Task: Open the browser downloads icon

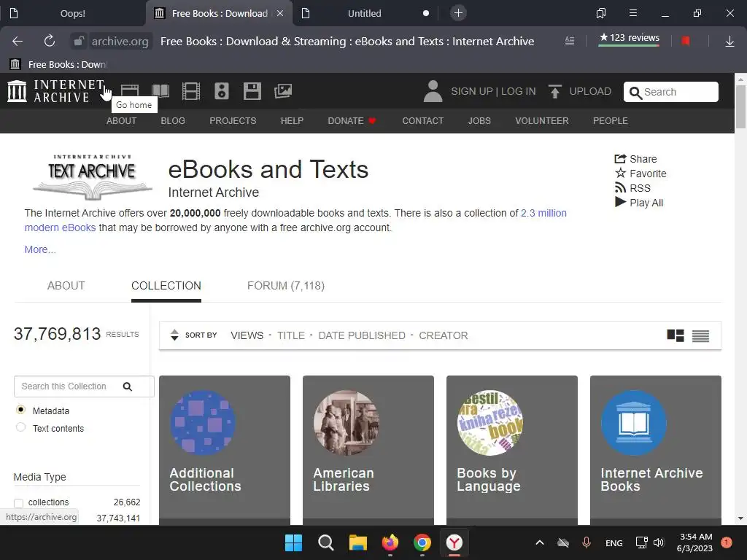Action: (729, 42)
